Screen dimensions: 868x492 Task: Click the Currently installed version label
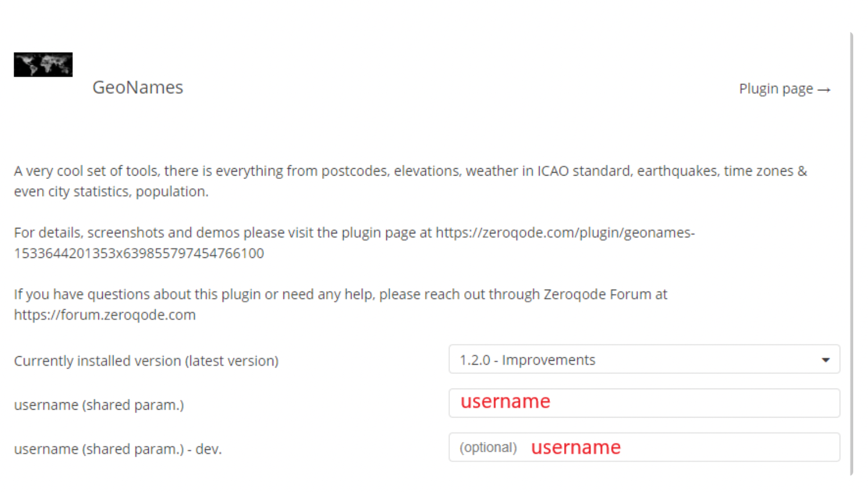click(146, 361)
